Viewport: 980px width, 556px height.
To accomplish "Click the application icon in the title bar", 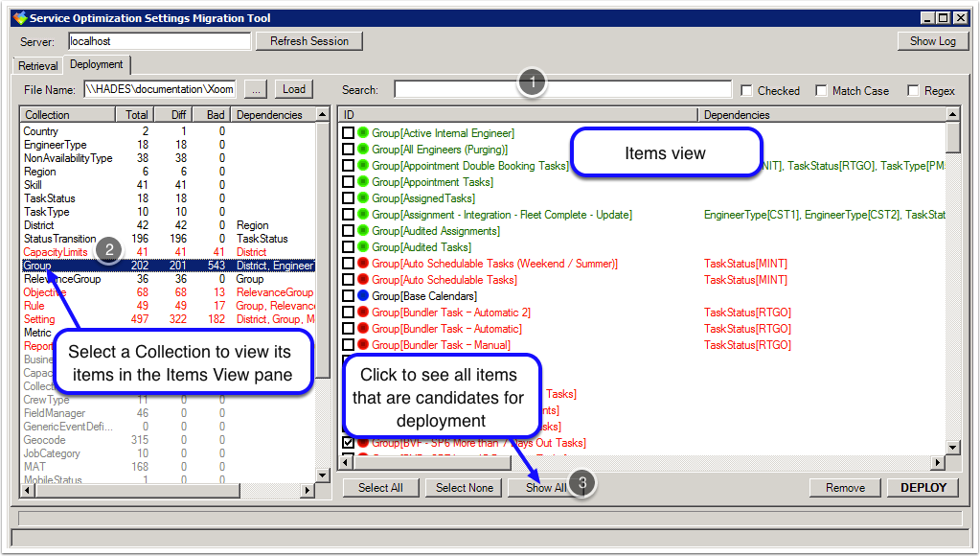I will pos(19,18).
